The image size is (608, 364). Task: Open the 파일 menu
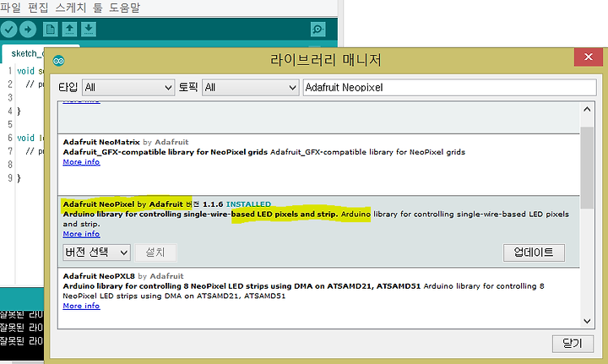tap(10, 8)
